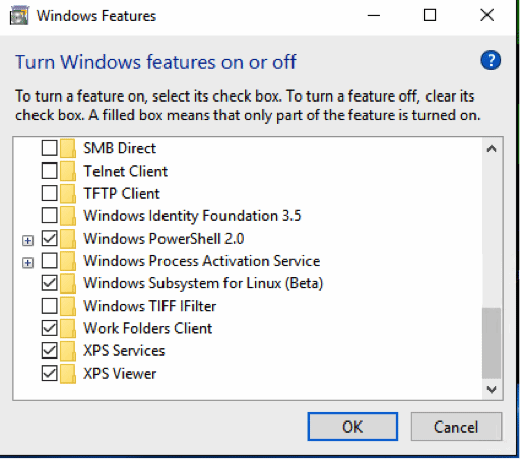Click the Telnet Client folder icon
This screenshot has height=459, width=520.
click(68, 171)
